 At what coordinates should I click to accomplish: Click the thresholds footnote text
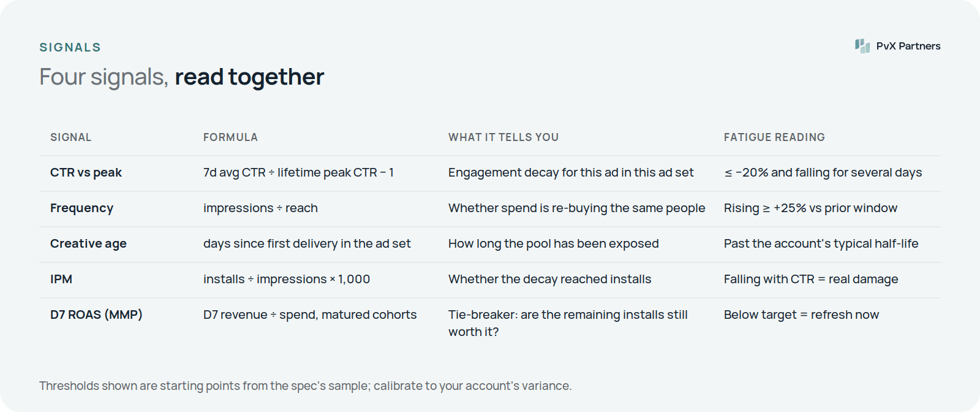click(x=306, y=386)
